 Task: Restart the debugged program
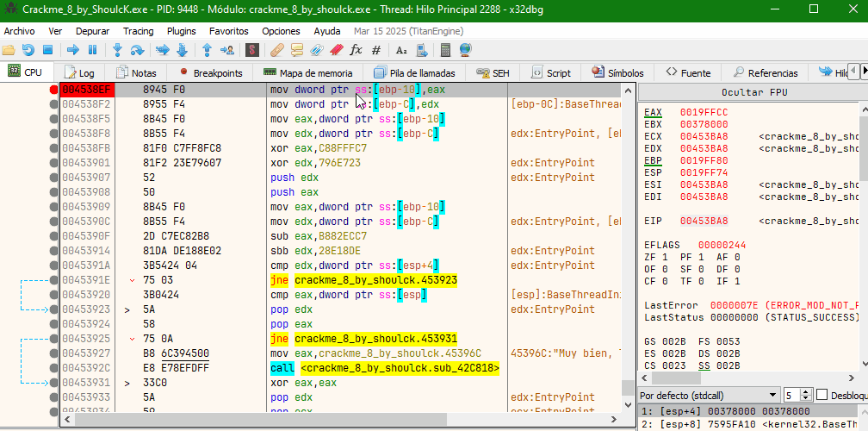pyautogui.click(x=28, y=50)
